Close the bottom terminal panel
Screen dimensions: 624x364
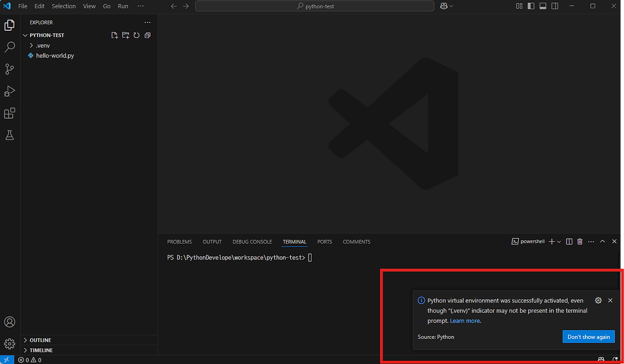tap(614, 242)
